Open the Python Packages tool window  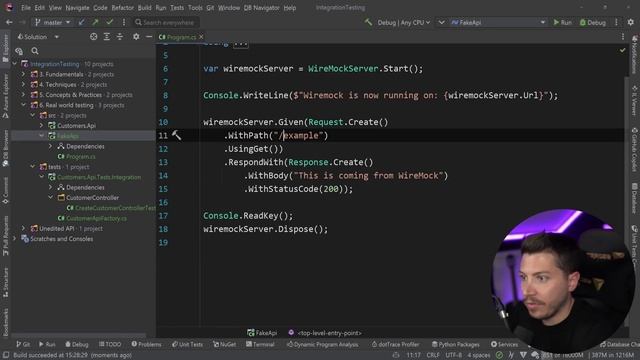click(456, 344)
